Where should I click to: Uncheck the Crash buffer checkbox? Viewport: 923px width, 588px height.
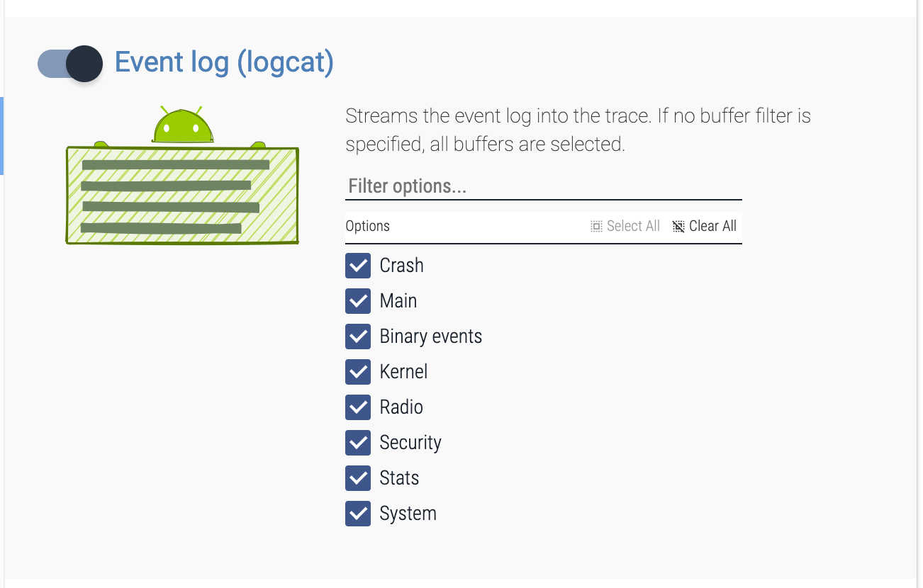coord(358,266)
